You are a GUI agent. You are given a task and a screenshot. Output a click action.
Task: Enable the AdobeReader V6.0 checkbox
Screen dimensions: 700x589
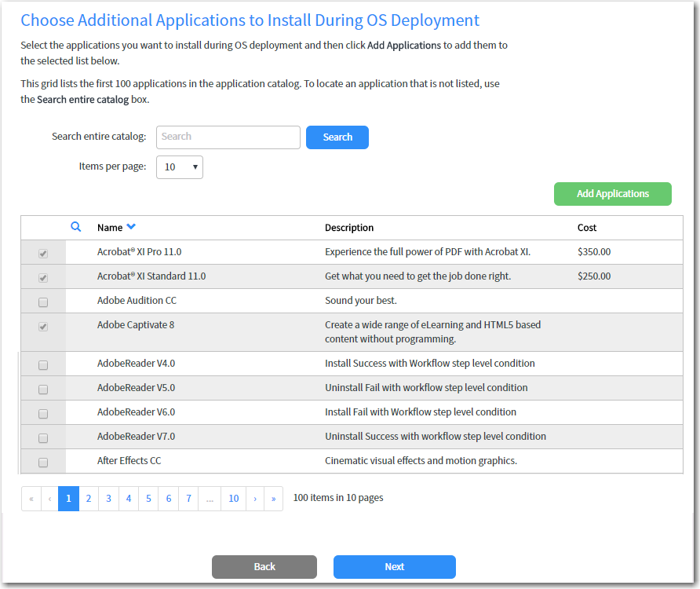point(43,414)
